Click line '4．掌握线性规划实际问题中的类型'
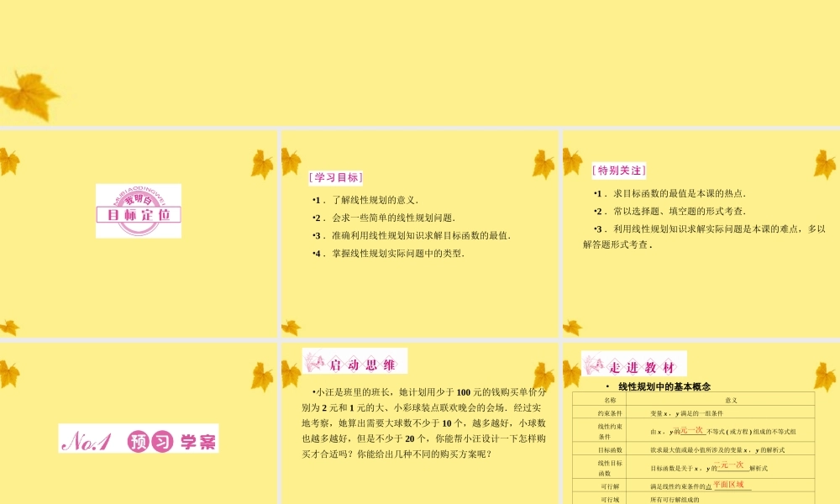 [388, 254]
